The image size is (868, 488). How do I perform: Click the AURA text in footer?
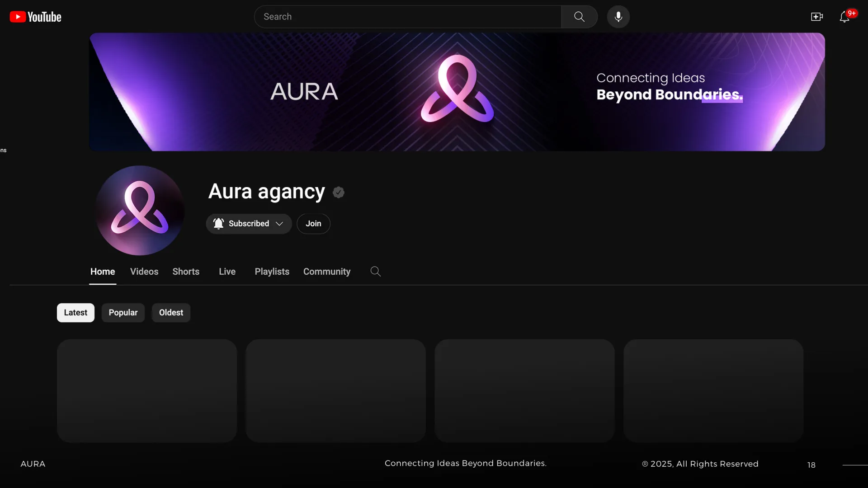[33, 464]
